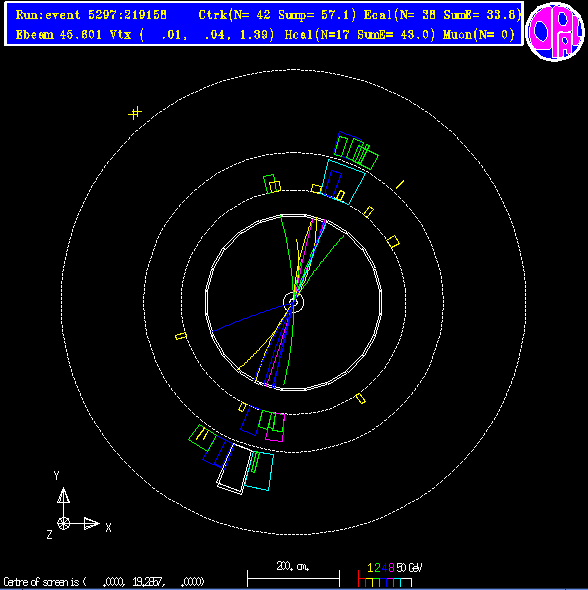
Task: Click the small beam pipe circle at center
Action: point(293,302)
